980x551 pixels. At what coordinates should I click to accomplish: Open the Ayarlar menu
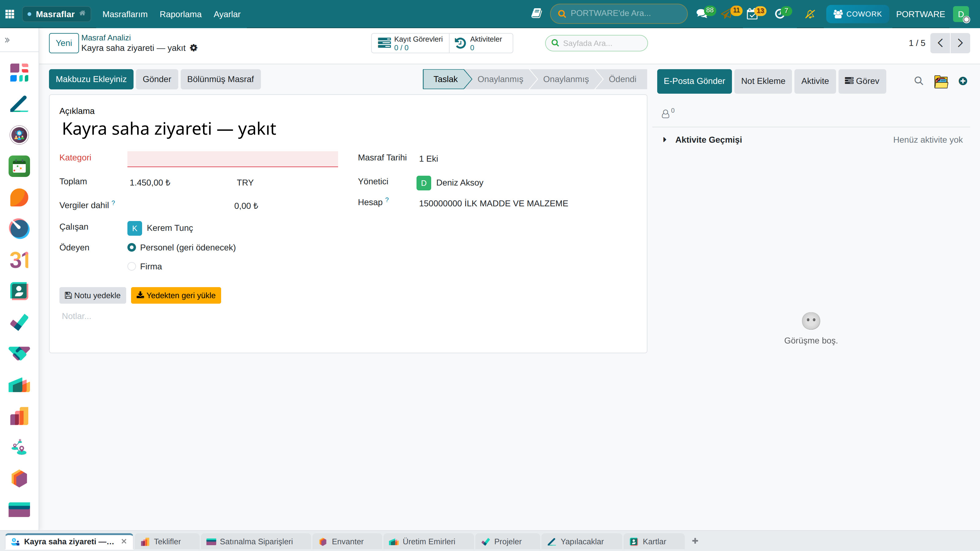point(227,14)
